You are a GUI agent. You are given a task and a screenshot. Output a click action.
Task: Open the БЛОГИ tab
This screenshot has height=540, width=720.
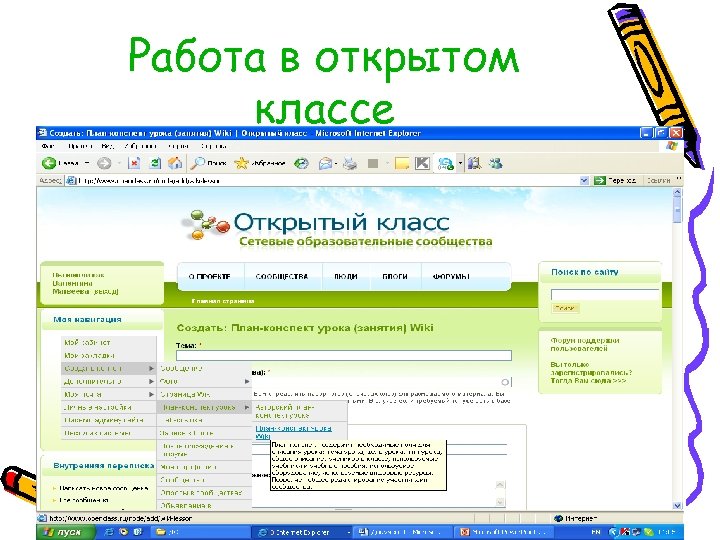tap(395, 276)
